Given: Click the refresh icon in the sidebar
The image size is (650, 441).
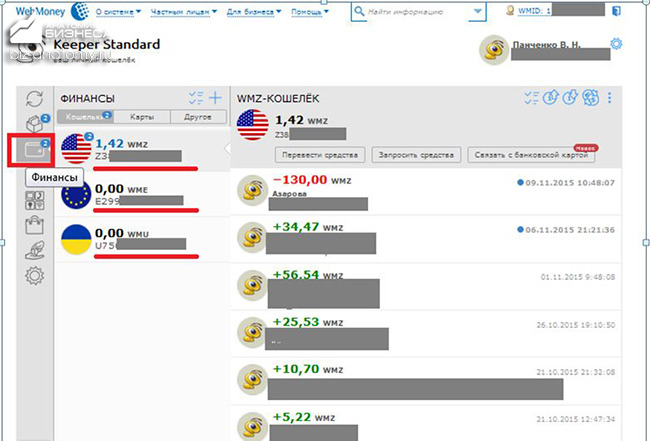Looking at the screenshot, I should tap(34, 99).
